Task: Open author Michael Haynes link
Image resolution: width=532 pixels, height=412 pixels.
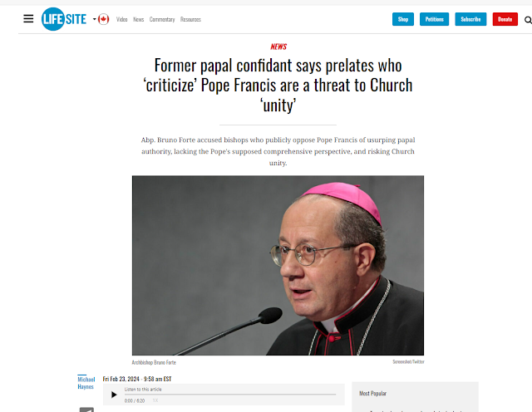Action: [x=86, y=383]
